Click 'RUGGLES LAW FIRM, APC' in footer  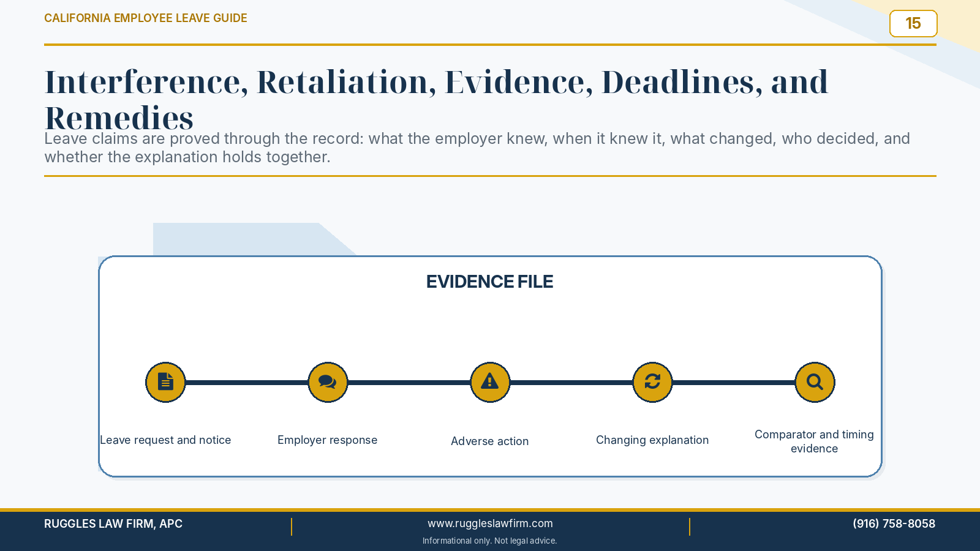click(113, 523)
